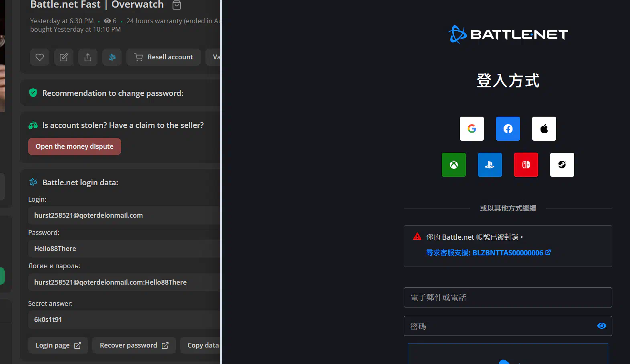Select the combined login:password field
The width and height of the screenshot is (630, 364).
click(124, 282)
